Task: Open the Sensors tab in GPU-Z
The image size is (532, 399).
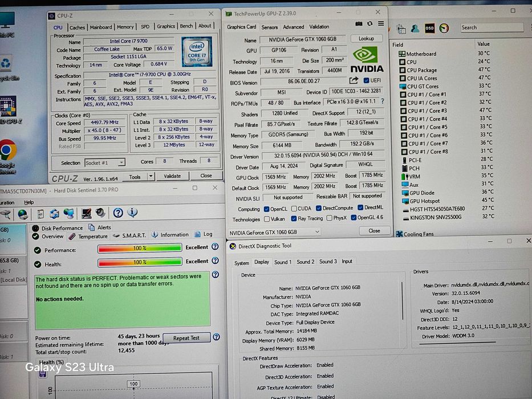Action: [x=269, y=27]
